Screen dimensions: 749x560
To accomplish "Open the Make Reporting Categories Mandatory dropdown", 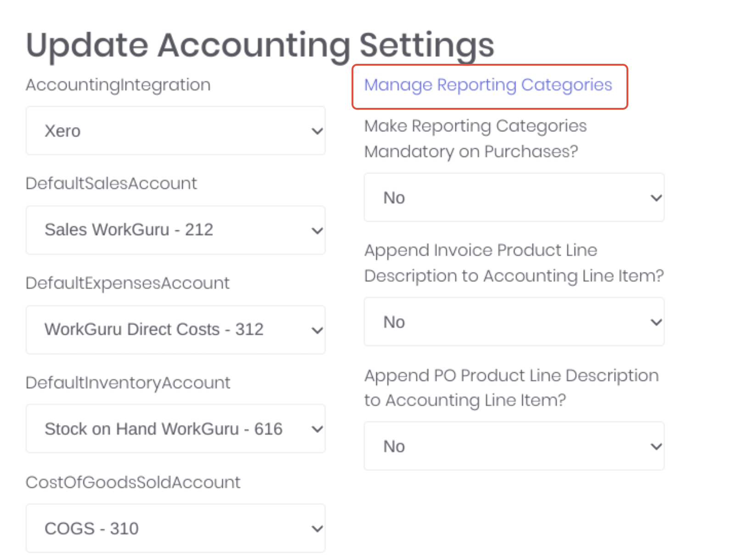I will (514, 197).
